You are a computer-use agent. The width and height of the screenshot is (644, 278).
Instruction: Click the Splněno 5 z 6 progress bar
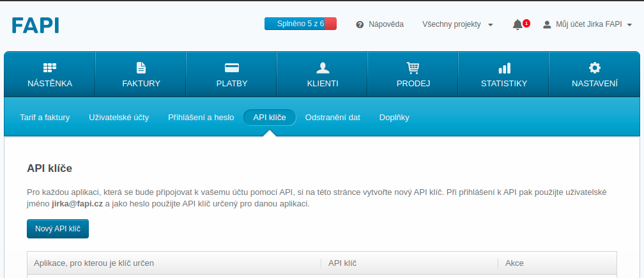tap(300, 24)
